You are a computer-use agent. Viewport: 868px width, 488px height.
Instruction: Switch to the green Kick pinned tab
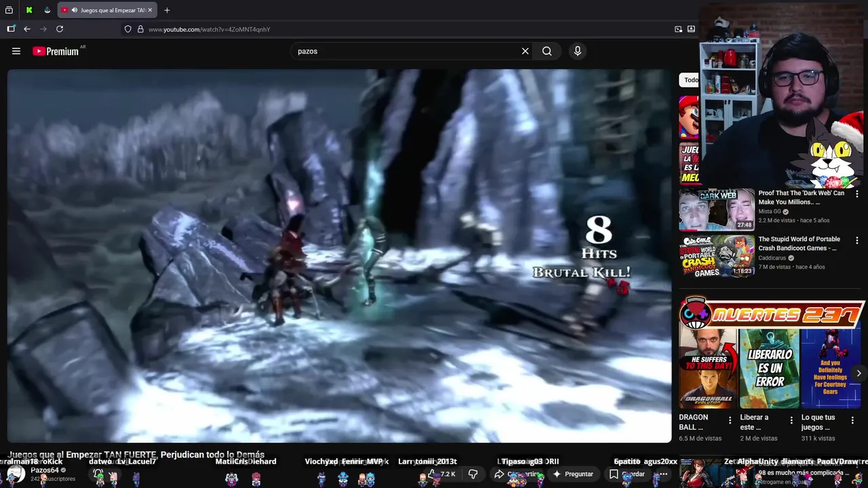[x=29, y=10]
